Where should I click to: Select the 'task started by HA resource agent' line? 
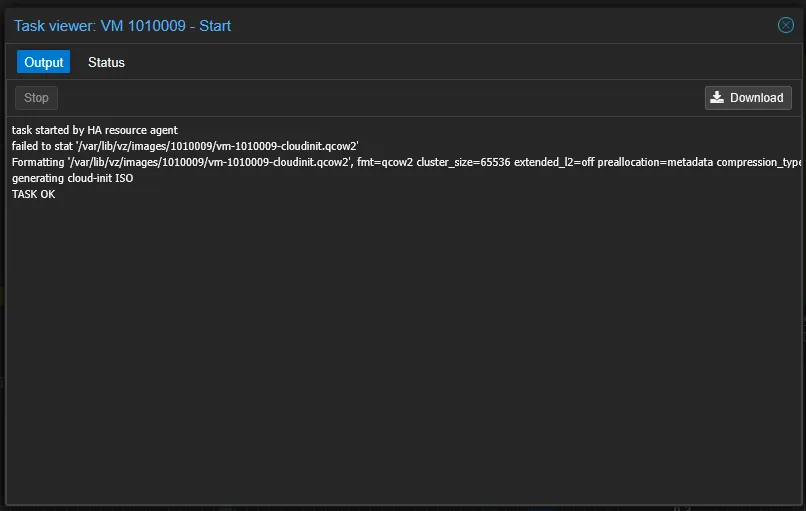point(94,130)
